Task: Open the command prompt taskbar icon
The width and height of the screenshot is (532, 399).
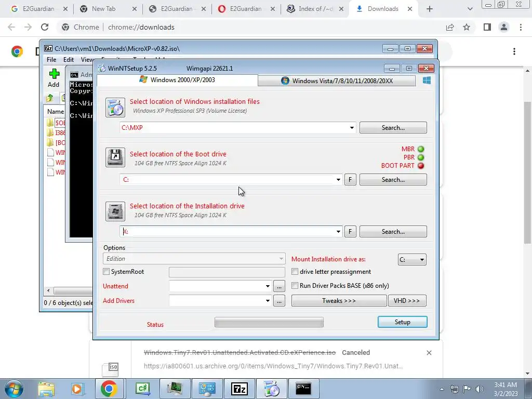Action: [303, 389]
